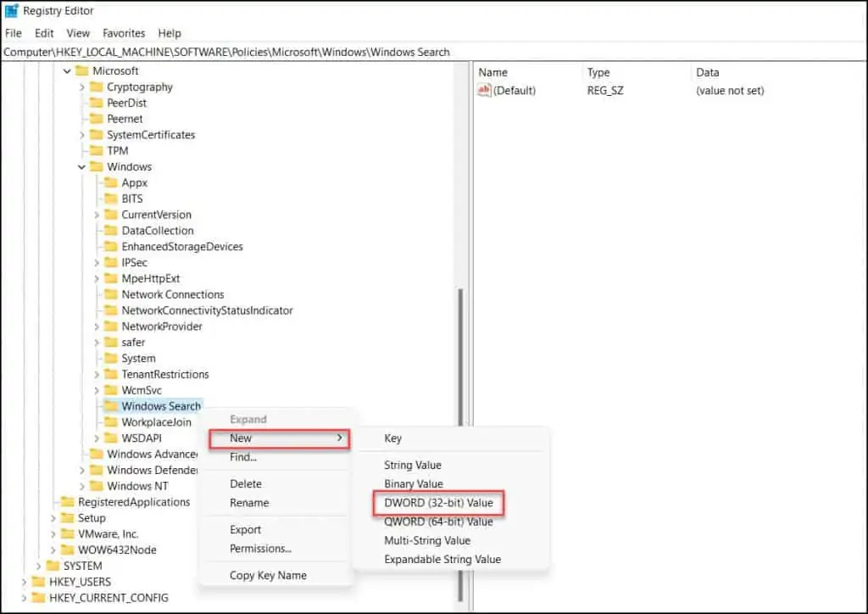This screenshot has height=614, width=868.
Task: Click the (Default) string value icon
Action: tap(484, 90)
